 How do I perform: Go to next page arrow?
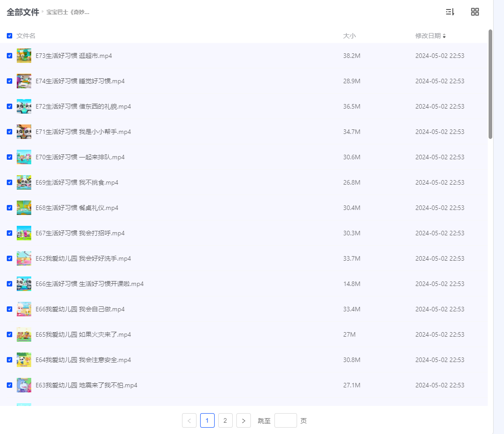243,420
